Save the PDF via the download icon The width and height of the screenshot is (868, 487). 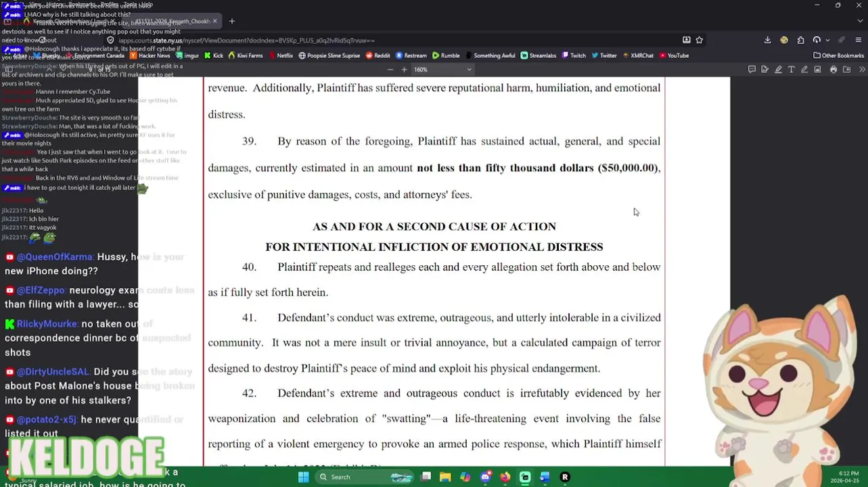pos(846,69)
